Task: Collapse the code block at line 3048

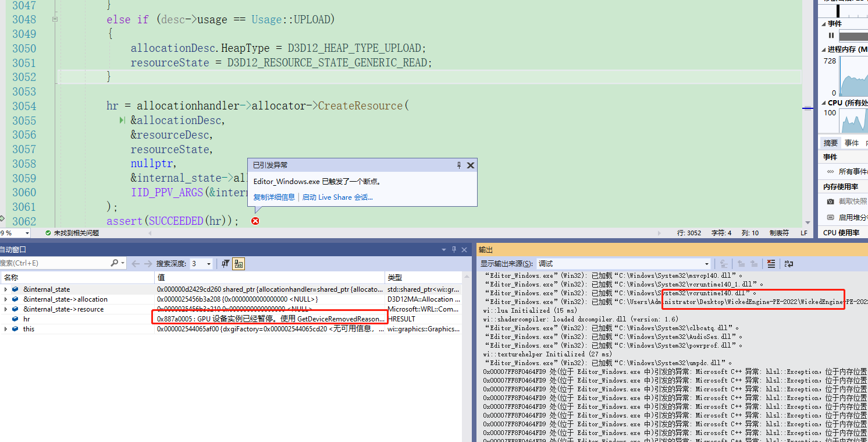Action: coord(55,19)
